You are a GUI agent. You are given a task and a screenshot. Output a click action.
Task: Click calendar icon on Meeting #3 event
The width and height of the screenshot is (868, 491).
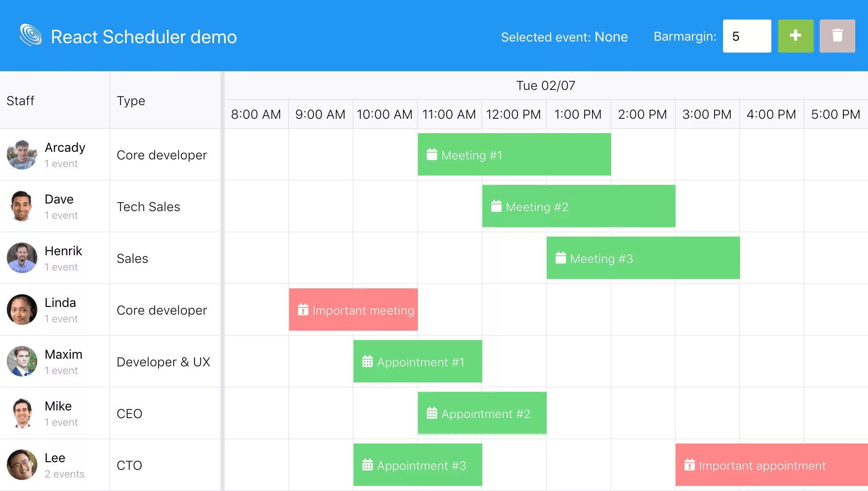click(x=560, y=258)
